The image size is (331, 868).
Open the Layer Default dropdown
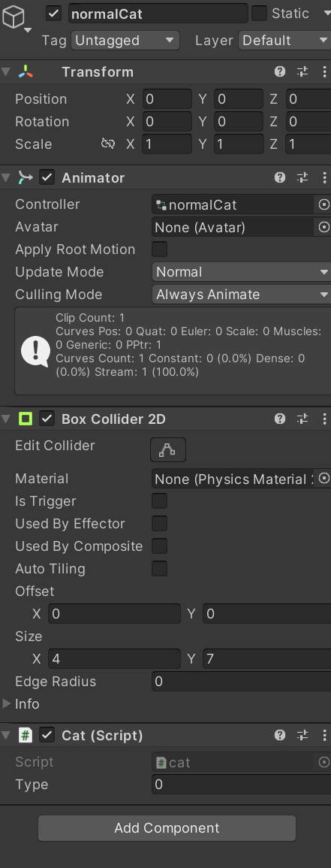tap(284, 41)
